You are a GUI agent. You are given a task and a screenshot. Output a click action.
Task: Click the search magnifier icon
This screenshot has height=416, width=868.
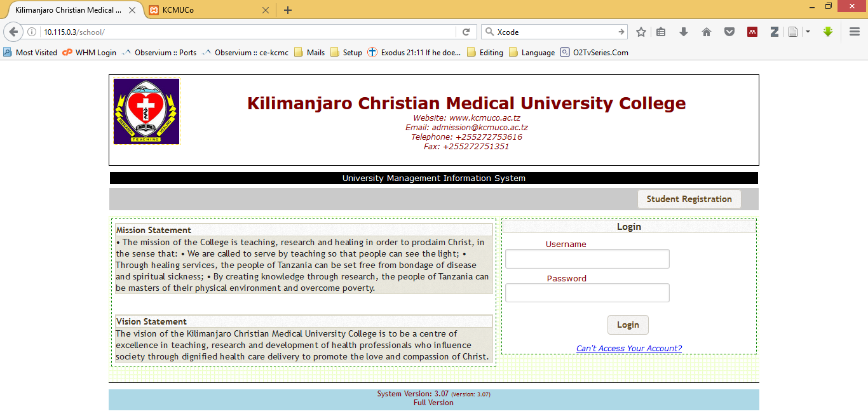489,32
